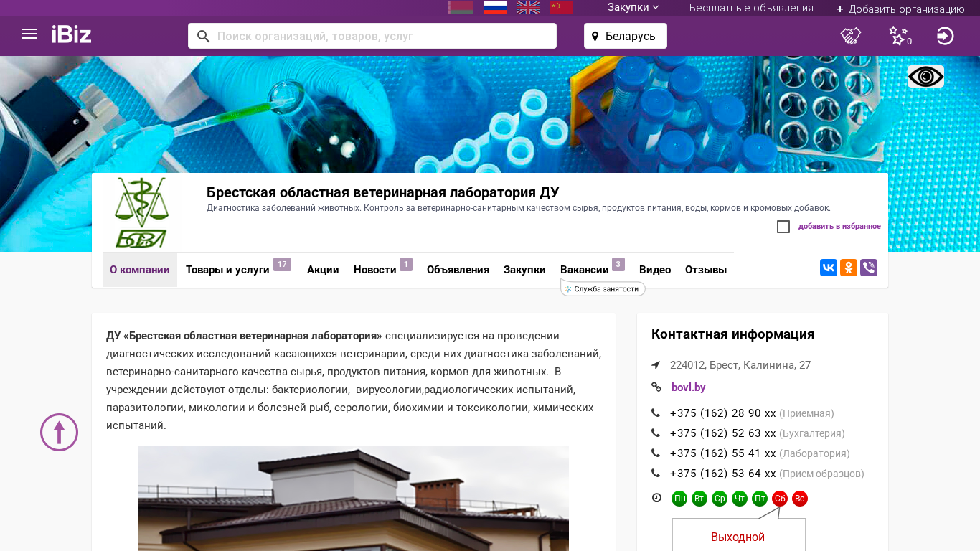The image size is (980, 551).
Task: Expand the Закупки dropdown
Action: (633, 8)
